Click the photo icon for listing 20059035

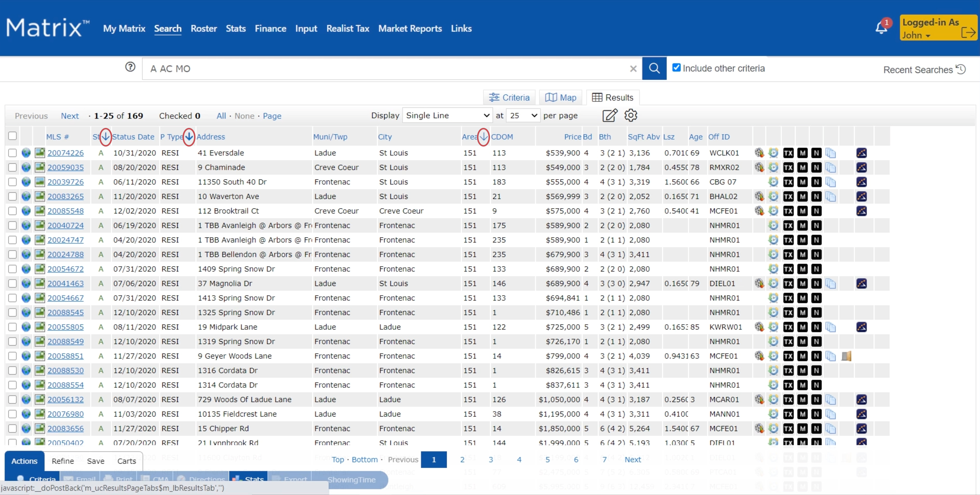tap(40, 167)
